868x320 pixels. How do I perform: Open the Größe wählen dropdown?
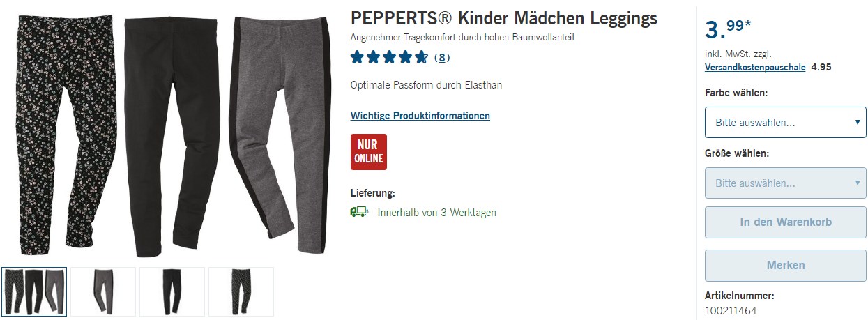point(785,183)
